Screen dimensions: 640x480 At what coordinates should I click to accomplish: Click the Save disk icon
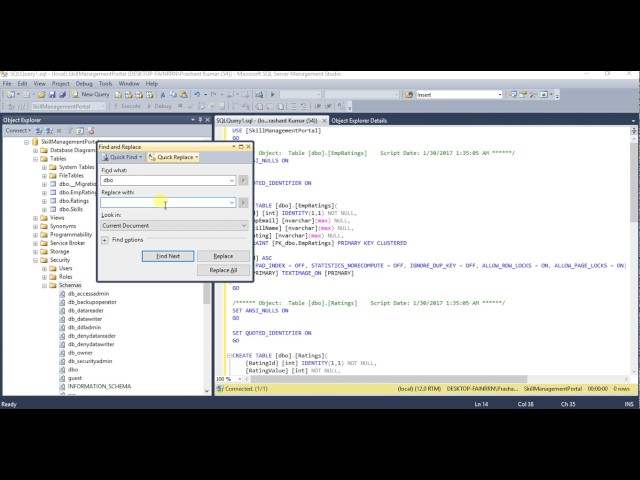click(x=52, y=95)
